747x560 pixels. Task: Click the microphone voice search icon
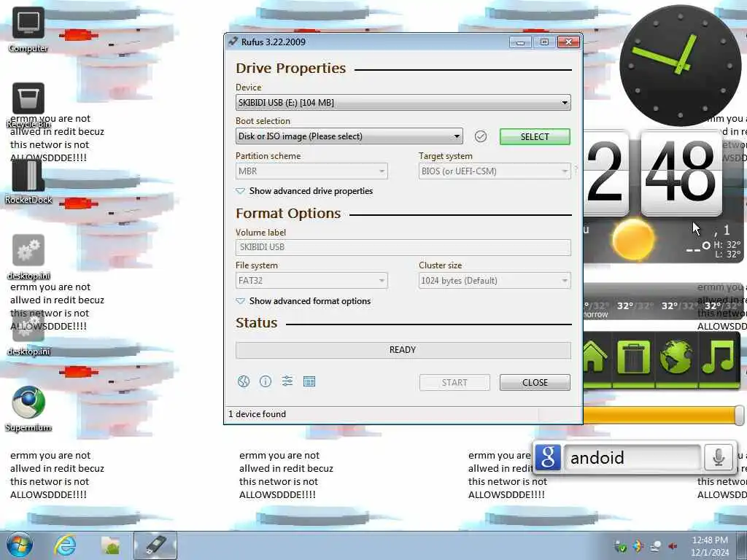[719, 457]
